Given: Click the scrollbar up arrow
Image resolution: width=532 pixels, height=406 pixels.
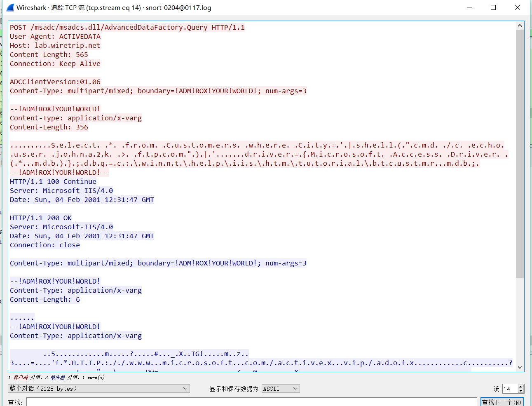Looking at the screenshot, I should coord(520,26).
